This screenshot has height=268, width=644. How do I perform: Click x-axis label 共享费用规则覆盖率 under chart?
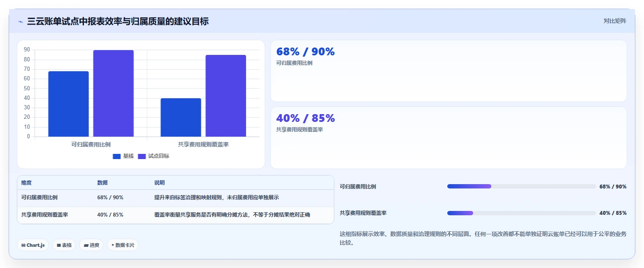click(x=203, y=144)
